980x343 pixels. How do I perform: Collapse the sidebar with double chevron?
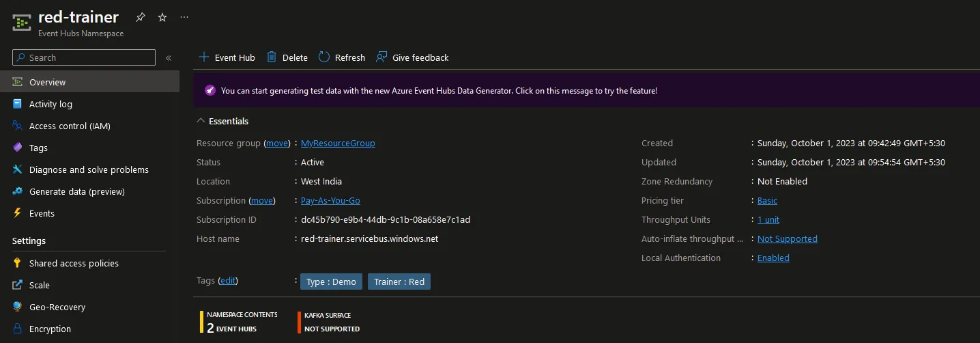click(169, 58)
